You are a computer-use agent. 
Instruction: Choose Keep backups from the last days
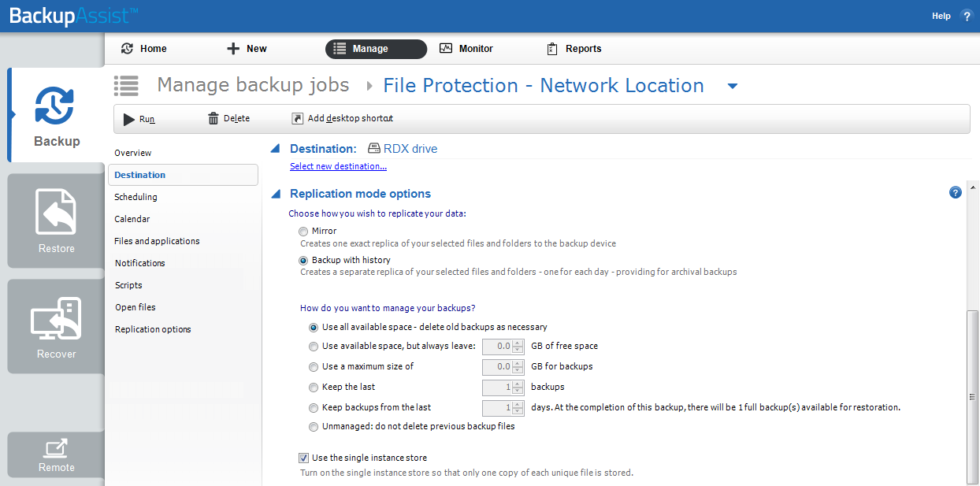point(314,407)
